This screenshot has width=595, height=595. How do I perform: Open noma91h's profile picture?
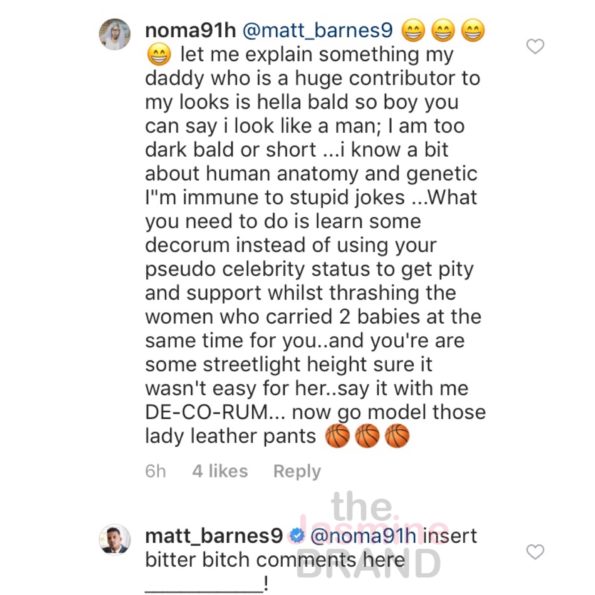pyautogui.click(x=115, y=34)
